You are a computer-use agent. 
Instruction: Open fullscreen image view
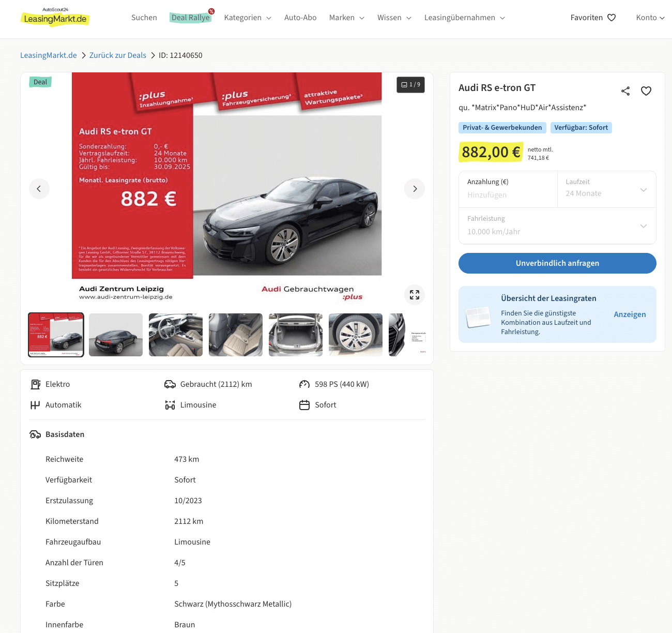pyautogui.click(x=415, y=295)
